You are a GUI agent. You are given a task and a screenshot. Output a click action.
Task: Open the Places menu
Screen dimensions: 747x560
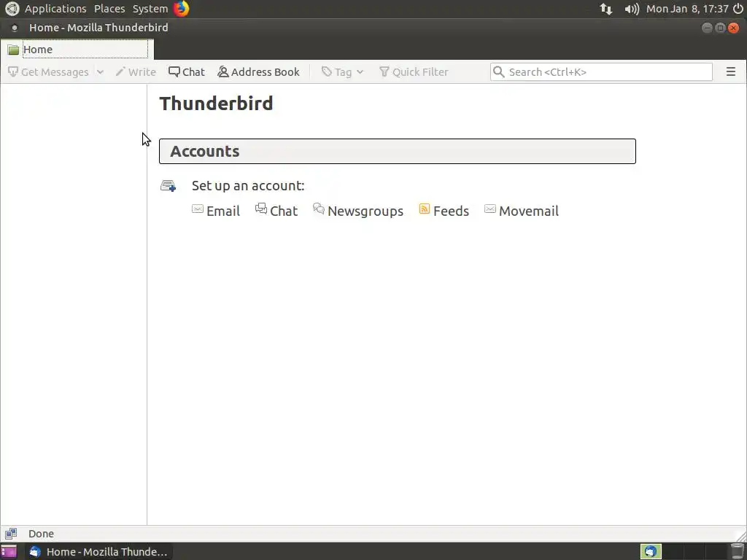(109, 9)
